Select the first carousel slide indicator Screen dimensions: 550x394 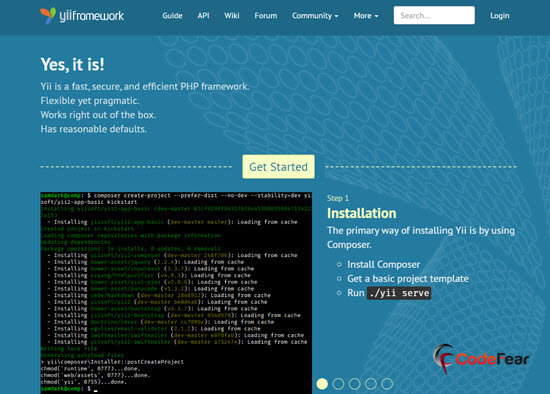(x=322, y=384)
